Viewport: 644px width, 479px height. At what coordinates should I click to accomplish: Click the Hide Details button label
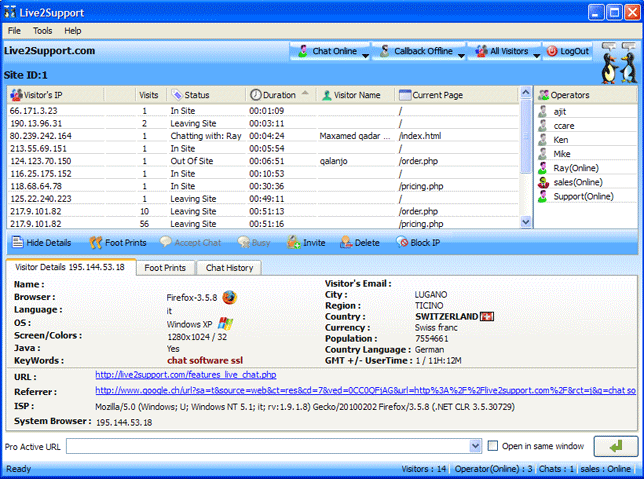click(x=49, y=243)
